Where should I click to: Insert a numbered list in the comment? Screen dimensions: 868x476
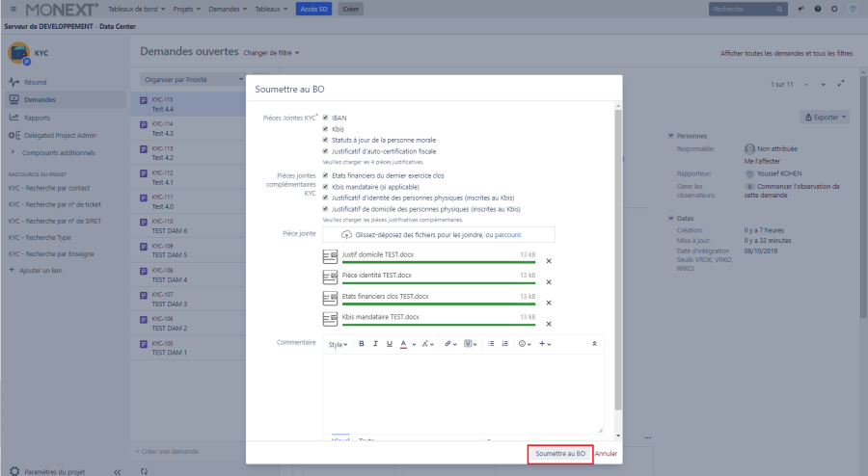click(504, 344)
